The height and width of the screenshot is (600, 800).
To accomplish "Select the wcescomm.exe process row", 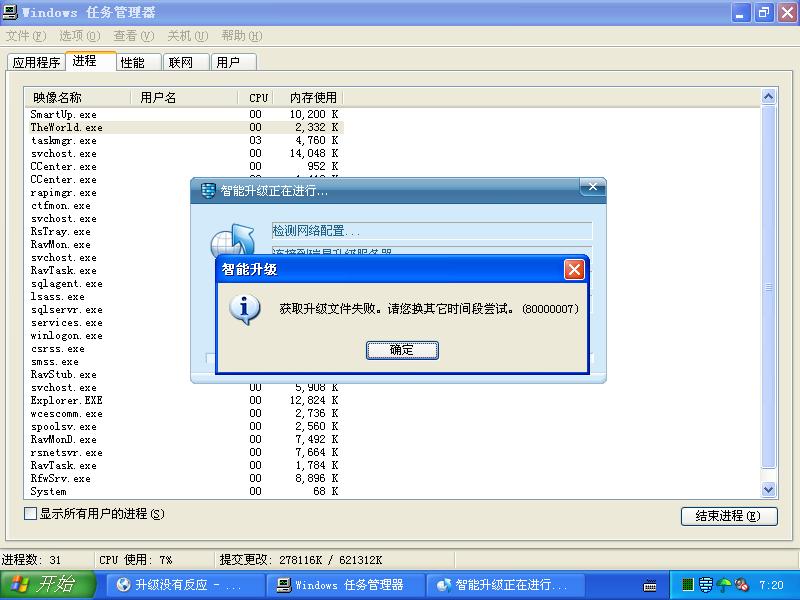I will tap(184, 413).
